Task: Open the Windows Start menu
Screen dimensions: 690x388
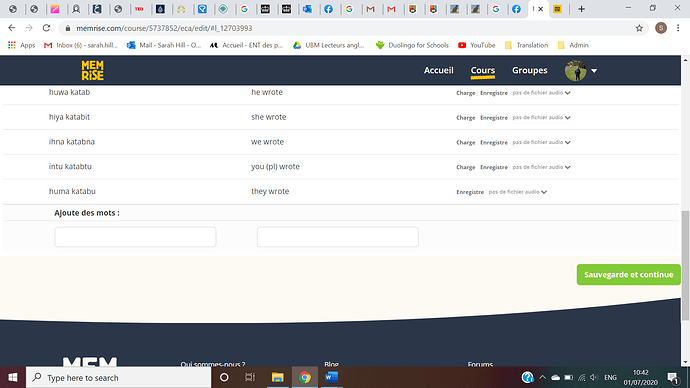Action: click(x=13, y=377)
